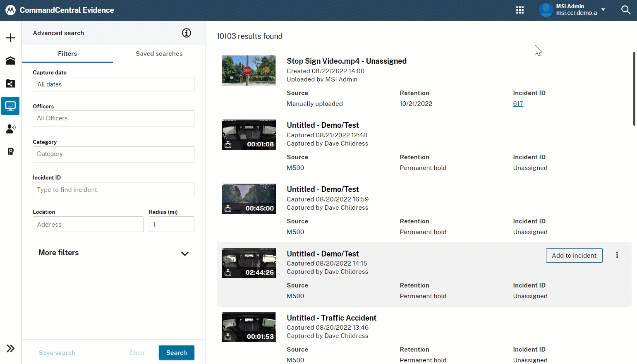The height and width of the screenshot is (364, 637).
Task: Expand the More filters section
Action: 184,254
